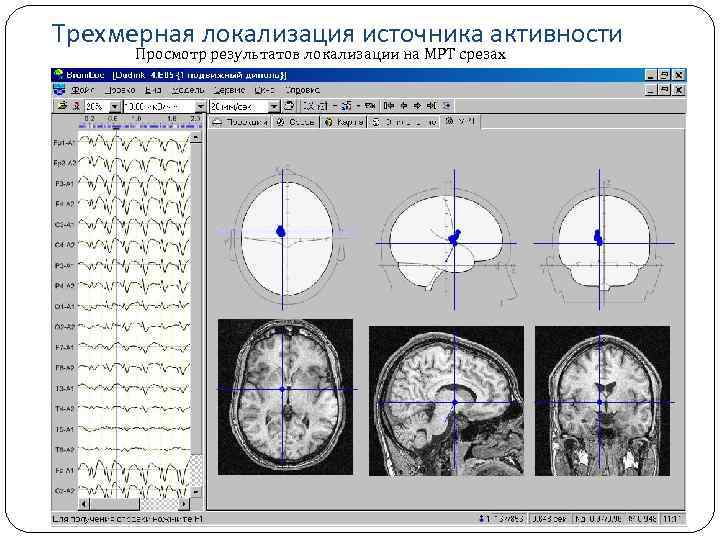
Task: Click the сек time value in the status bar
Action: [x=548, y=519]
